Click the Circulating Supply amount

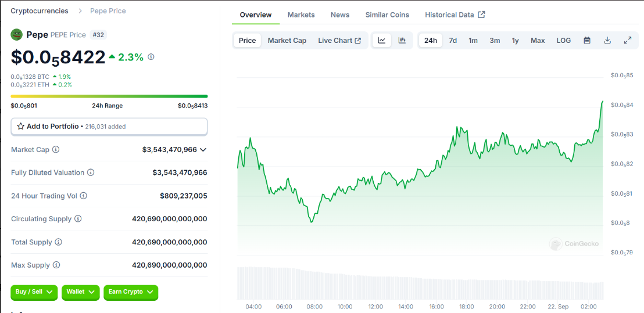(170, 219)
